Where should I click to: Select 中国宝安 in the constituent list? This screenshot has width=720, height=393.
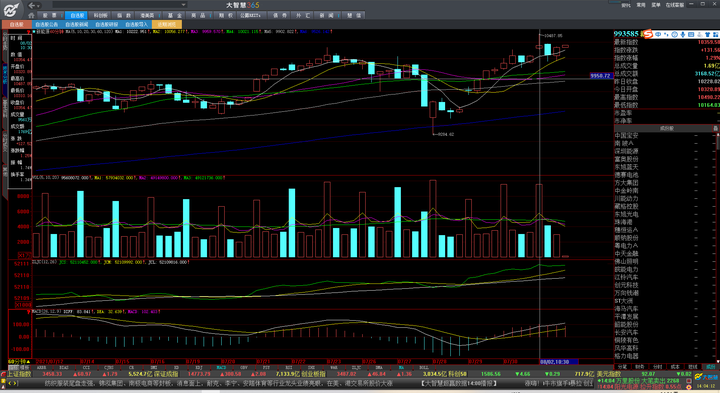pyautogui.click(x=626, y=135)
